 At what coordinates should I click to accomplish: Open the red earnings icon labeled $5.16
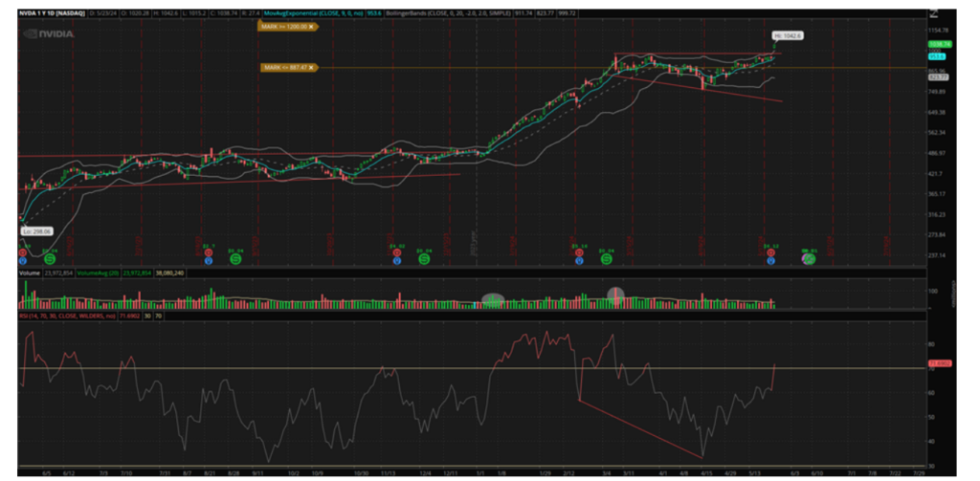[x=579, y=252]
